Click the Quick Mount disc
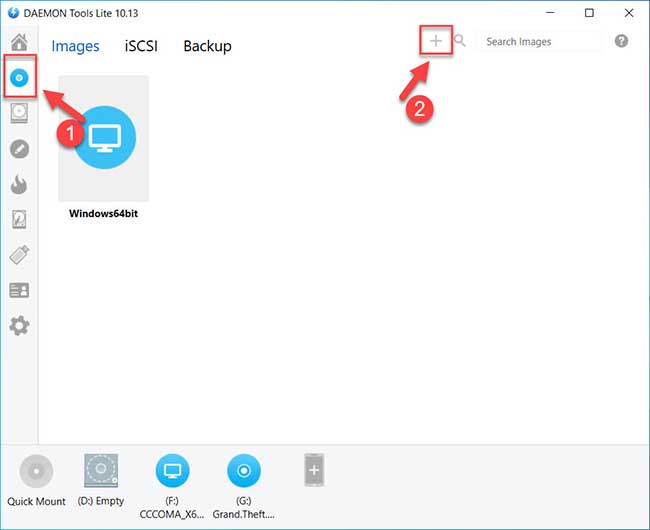 coord(36,471)
